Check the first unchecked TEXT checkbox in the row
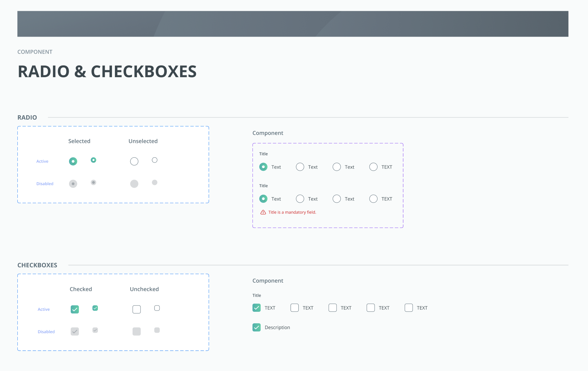 (295, 308)
